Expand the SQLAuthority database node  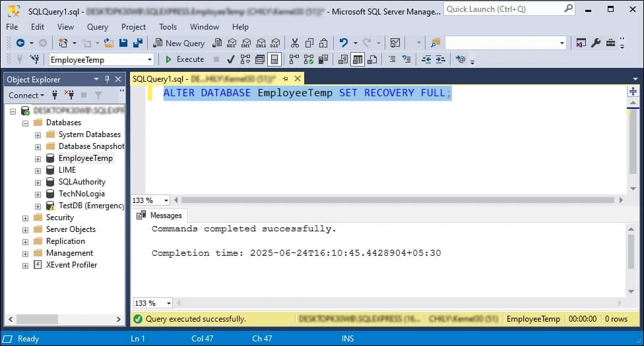(38, 183)
